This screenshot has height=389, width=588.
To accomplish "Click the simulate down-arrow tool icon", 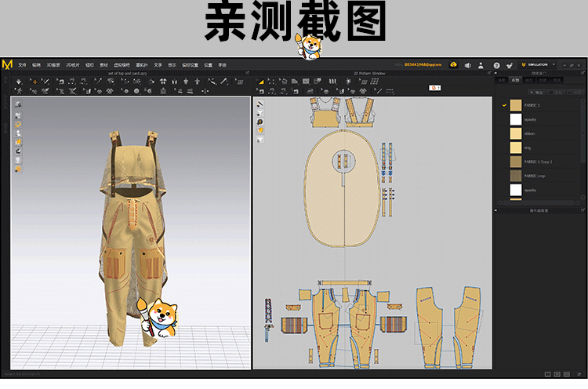I will click(18, 81).
